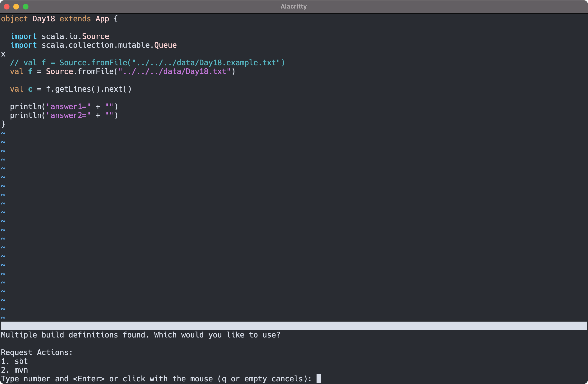Click the word "Day18" in object declaration
This screenshot has height=384, width=588.
click(43, 19)
